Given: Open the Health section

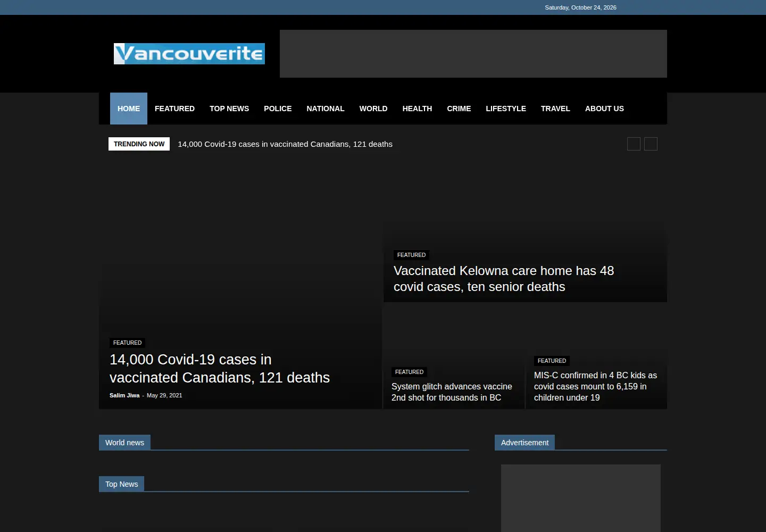Looking at the screenshot, I should [x=417, y=109].
